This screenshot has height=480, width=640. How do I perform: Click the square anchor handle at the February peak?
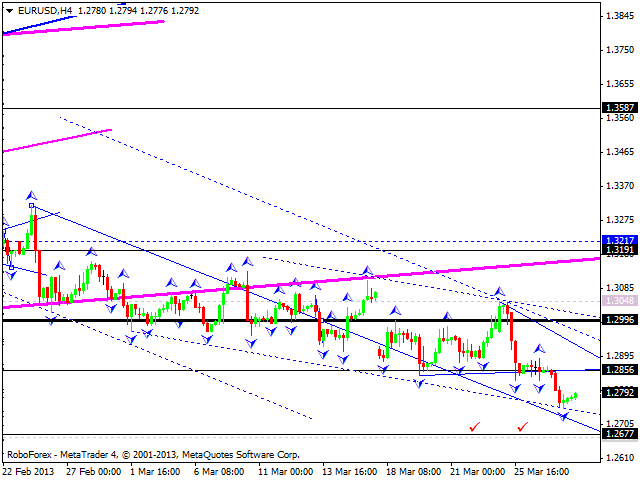tap(31, 206)
